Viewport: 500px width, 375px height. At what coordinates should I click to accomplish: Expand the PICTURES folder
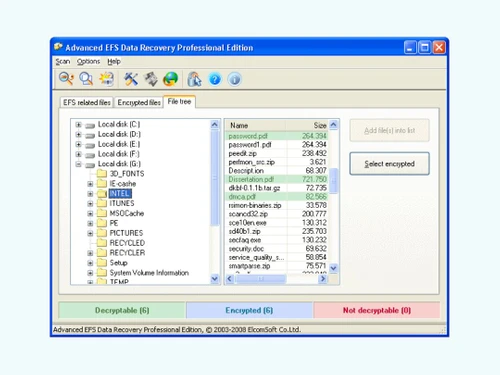(90, 233)
